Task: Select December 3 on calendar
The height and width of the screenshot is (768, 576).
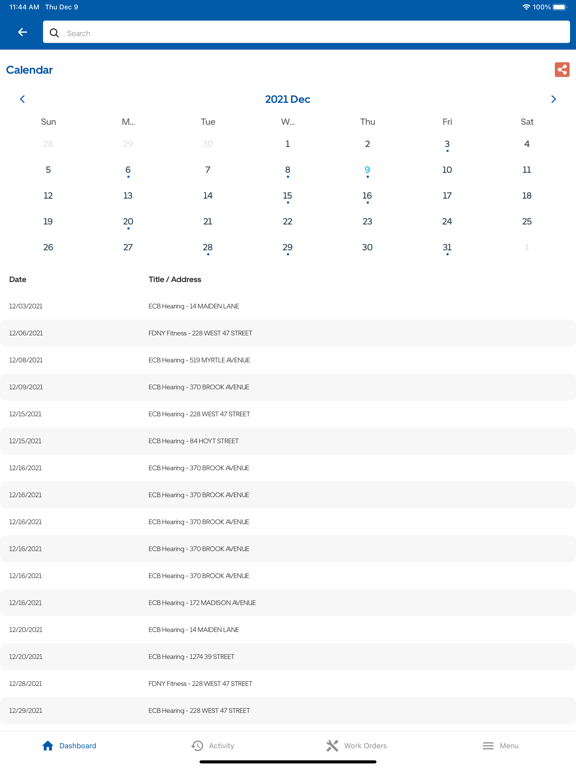Action: tap(447, 144)
